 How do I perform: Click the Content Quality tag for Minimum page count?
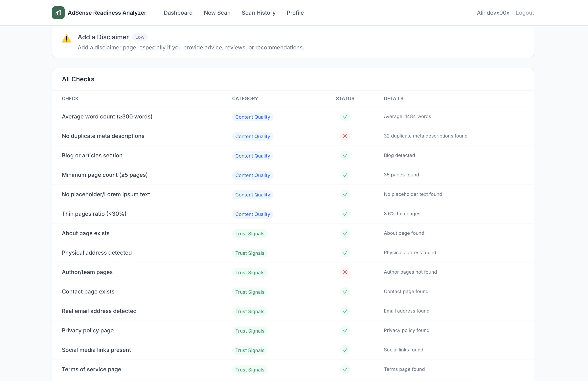252,175
